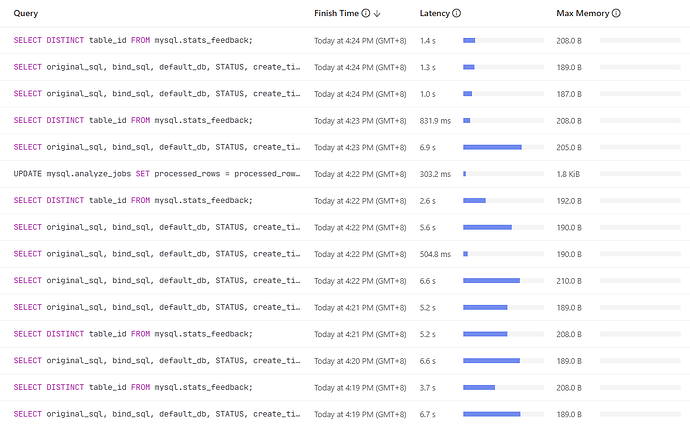Open the SELECT original_sql query with 1.3 s latency
The width and height of the screenshot is (690, 424).
[157, 67]
